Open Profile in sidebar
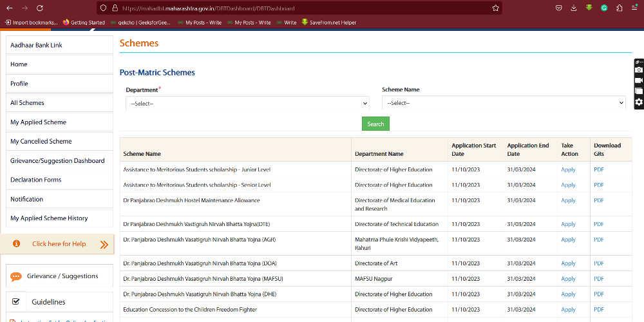Image resolution: width=644 pixels, height=322 pixels. pyautogui.click(x=59, y=83)
